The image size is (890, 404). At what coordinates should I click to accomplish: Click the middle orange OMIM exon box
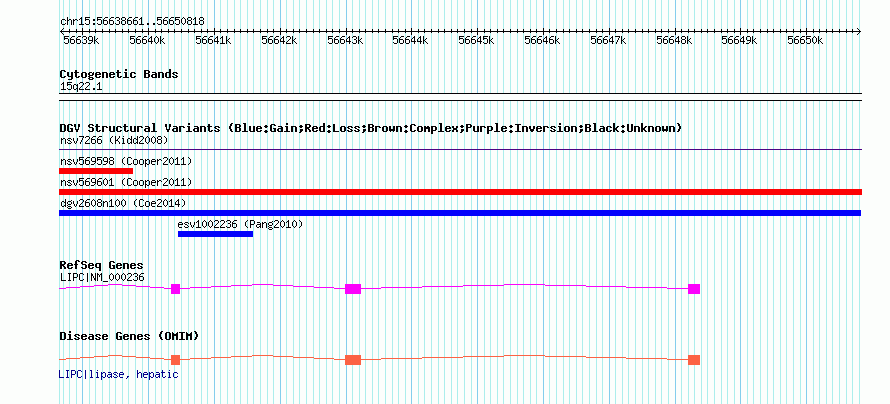[x=353, y=360]
